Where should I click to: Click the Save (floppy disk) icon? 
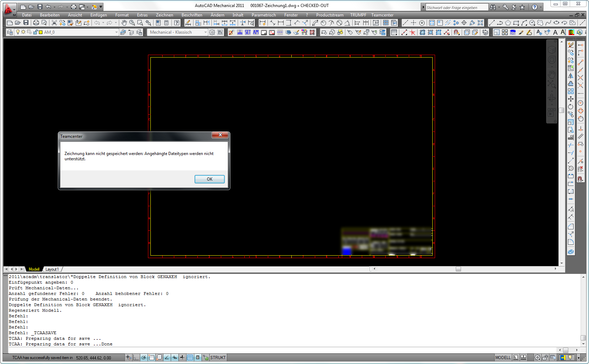tap(26, 23)
